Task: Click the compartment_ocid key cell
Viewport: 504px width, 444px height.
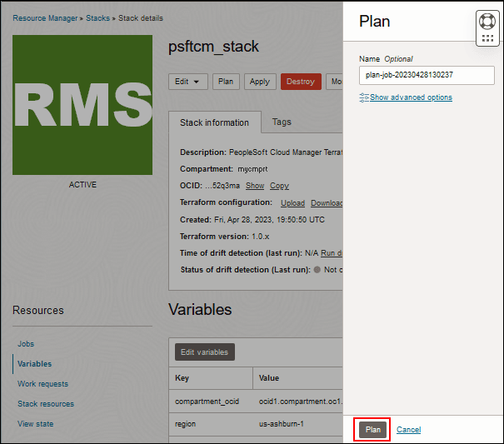Action: [211, 402]
